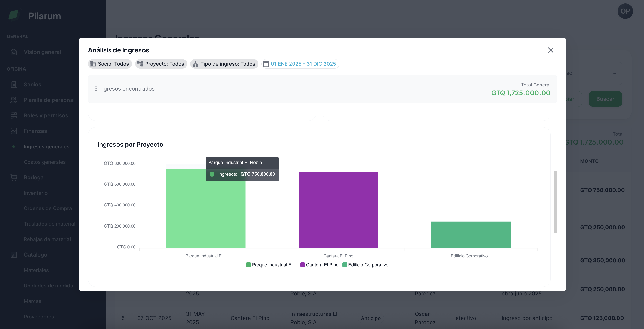
Task: Click the Proyecto hierarchy icon in filter chip
Action: (x=140, y=64)
